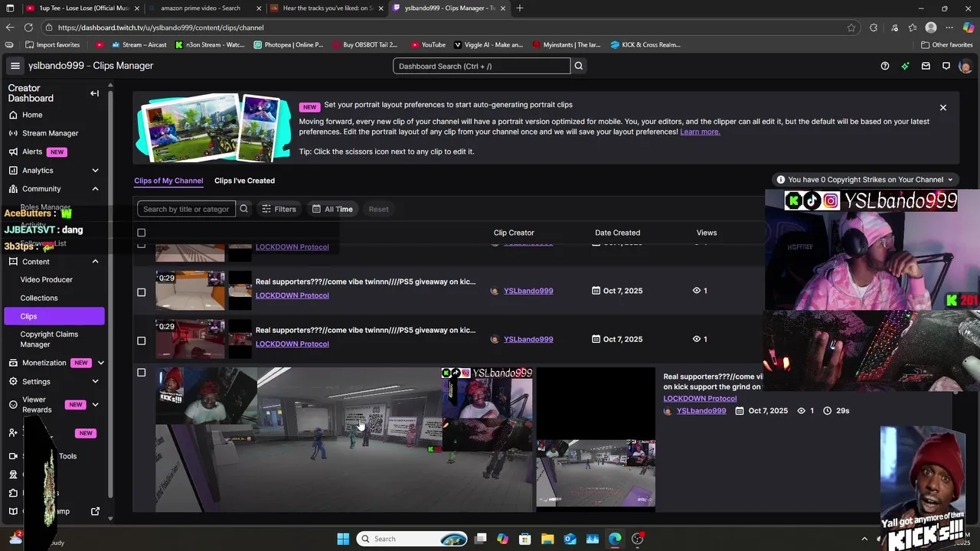Click the Dashboard Search field
This screenshot has height=551, width=980.
482,66
